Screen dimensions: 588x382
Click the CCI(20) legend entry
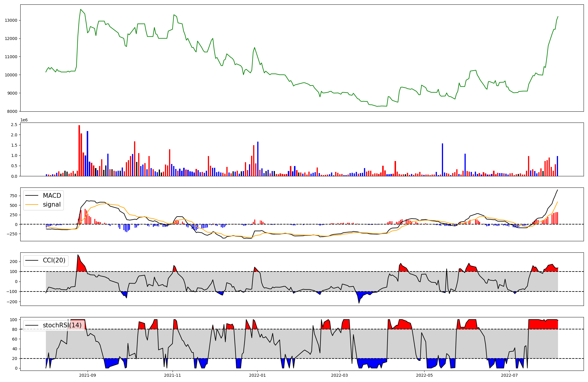coord(54,260)
